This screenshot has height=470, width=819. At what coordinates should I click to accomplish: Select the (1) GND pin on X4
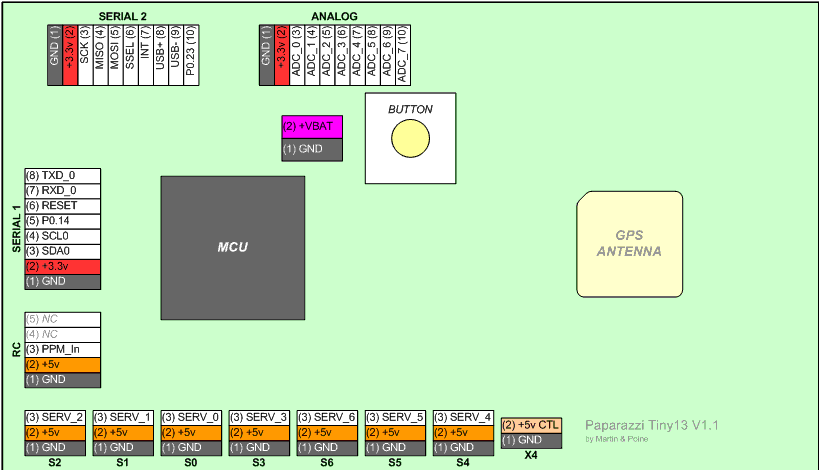click(x=531, y=440)
